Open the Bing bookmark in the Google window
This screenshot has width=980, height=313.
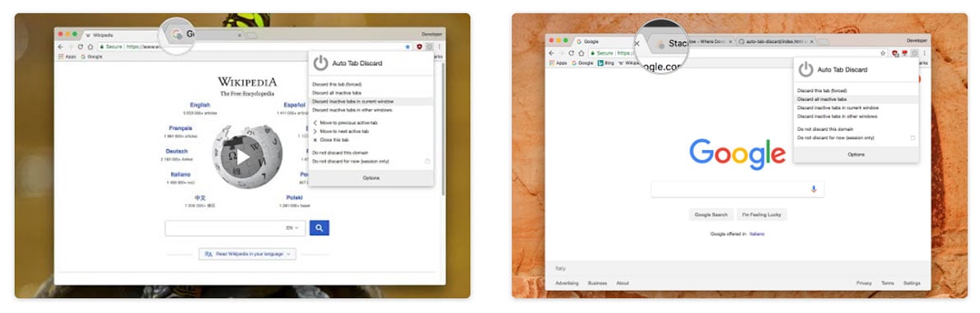point(605,63)
